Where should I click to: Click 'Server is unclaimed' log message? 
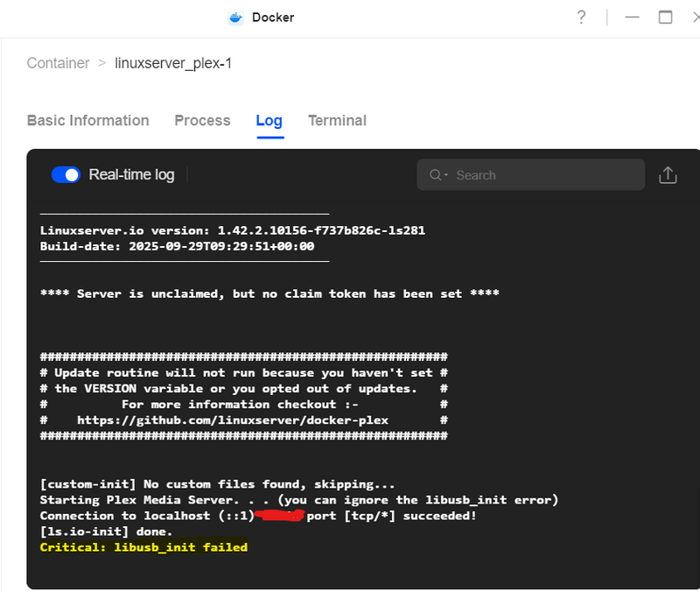coord(269,293)
